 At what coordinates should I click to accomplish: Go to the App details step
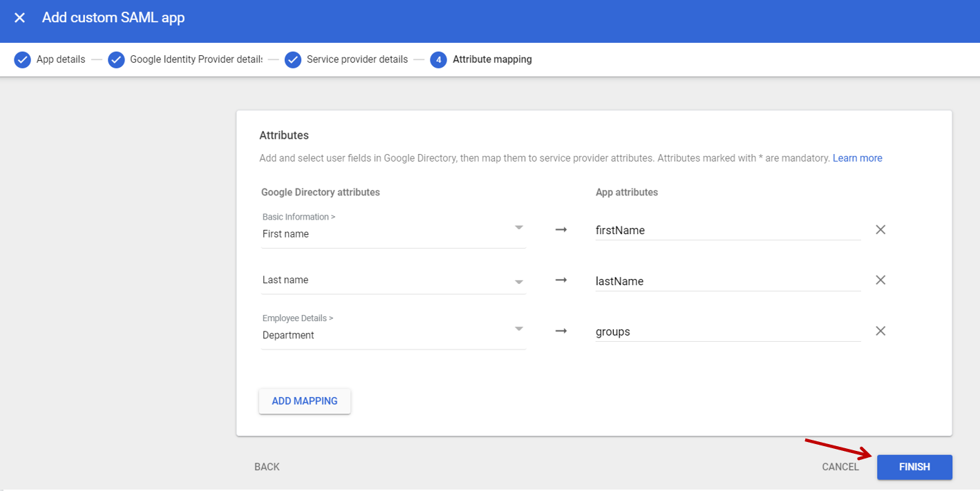coord(61,59)
